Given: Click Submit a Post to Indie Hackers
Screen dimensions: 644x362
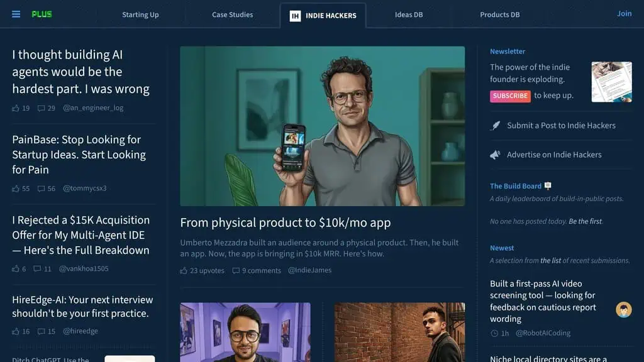Looking at the screenshot, I should 561,126.
